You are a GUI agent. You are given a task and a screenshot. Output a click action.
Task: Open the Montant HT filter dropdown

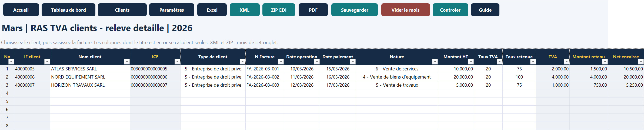click(x=471, y=62)
